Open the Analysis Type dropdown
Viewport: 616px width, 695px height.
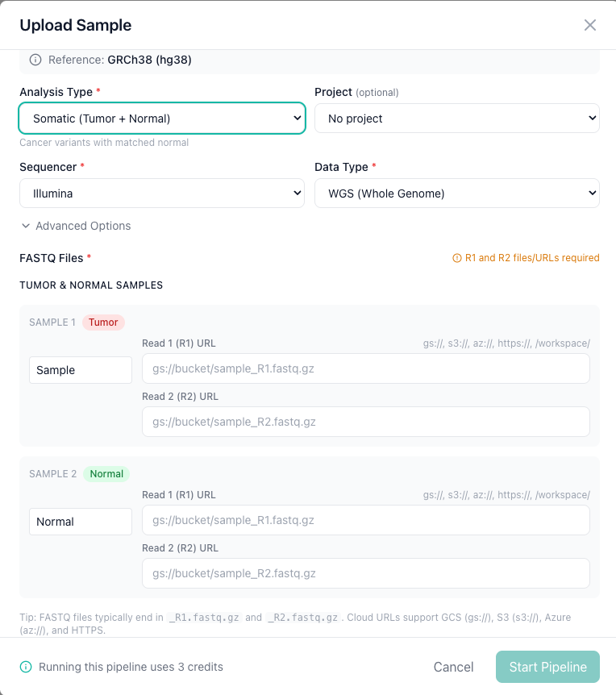coord(161,118)
